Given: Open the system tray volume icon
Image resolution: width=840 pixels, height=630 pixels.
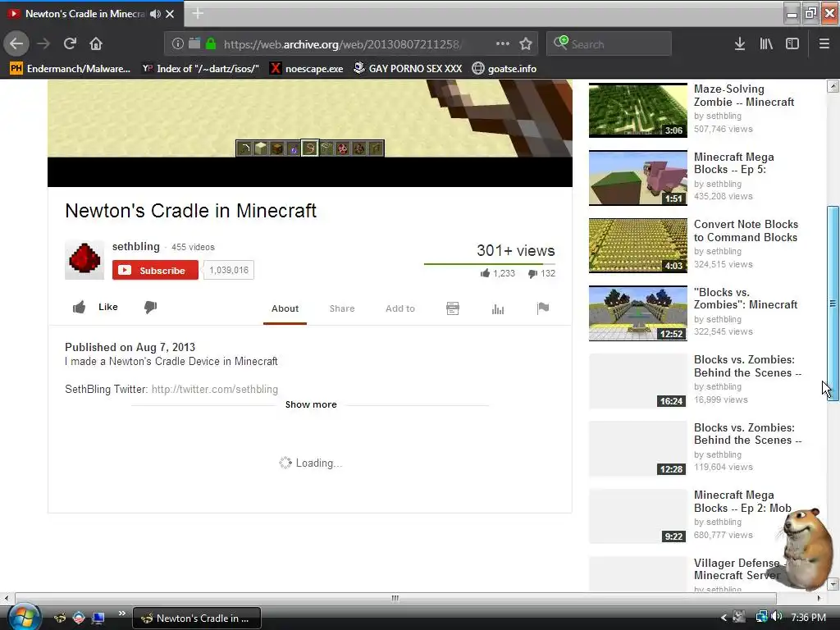Looking at the screenshot, I should [x=777, y=617].
